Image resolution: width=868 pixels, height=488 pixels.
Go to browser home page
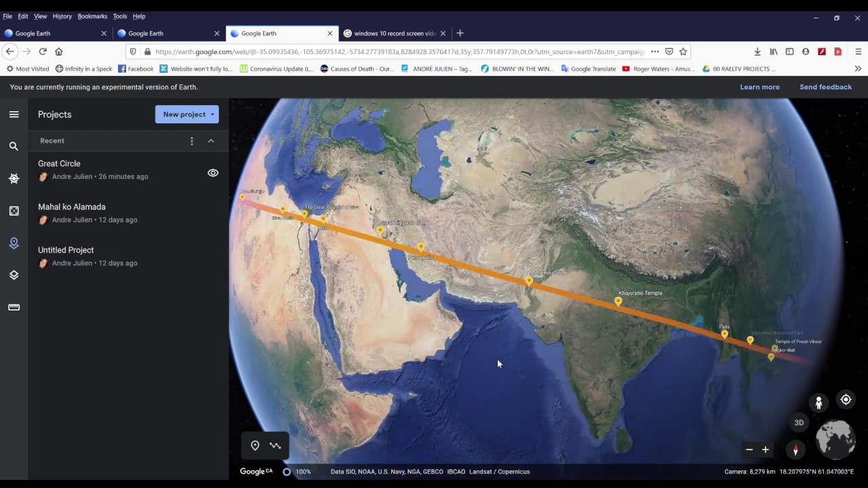(59, 52)
